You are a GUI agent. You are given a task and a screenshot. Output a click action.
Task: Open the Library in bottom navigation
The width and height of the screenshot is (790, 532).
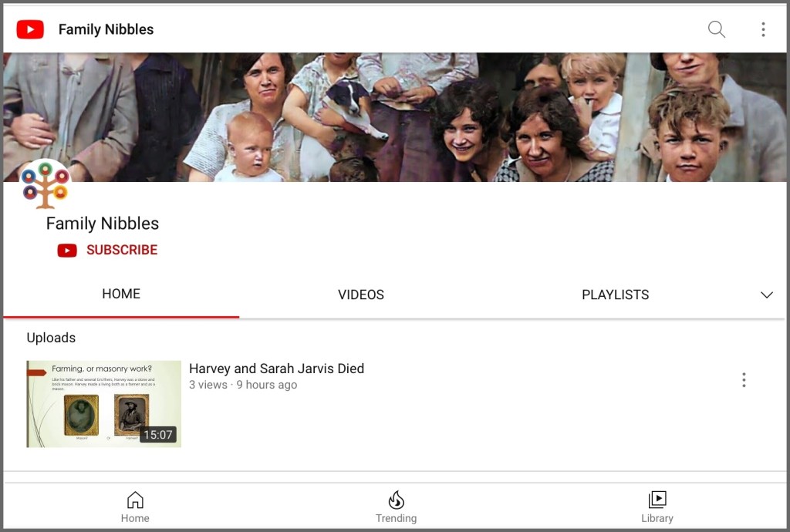(657, 507)
